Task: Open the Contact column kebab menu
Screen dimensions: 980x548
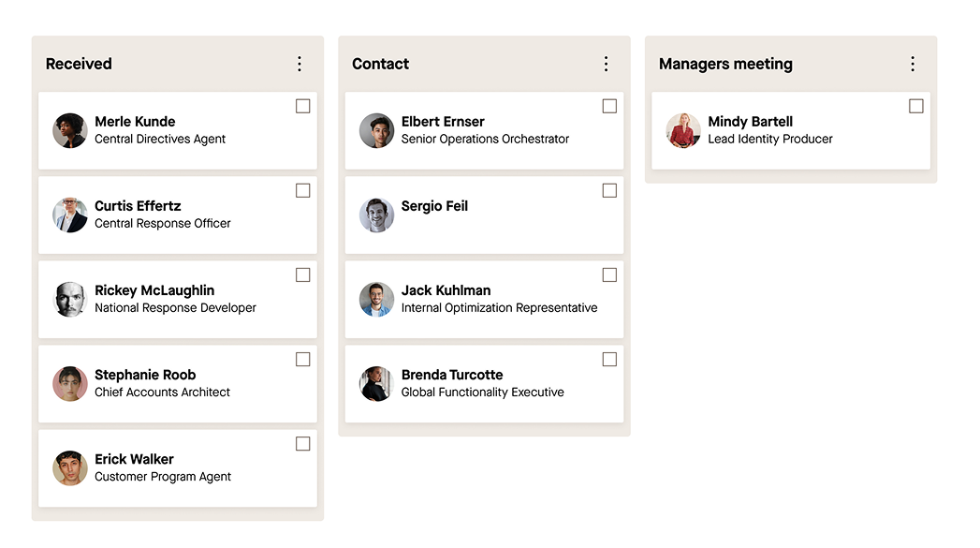Action: (x=606, y=64)
